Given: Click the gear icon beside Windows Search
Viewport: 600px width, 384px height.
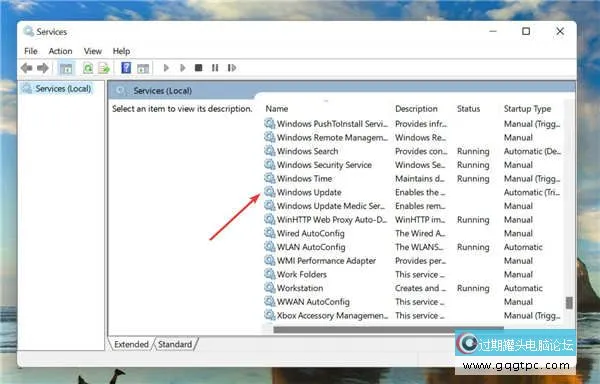Looking at the screenshot, I should click(x=270, y=151).
